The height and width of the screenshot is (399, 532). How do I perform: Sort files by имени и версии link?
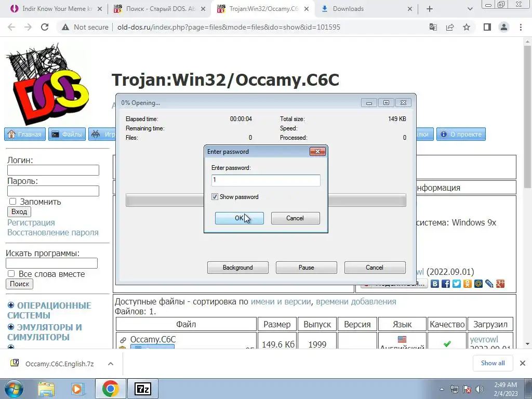click(x=281, y=302)
